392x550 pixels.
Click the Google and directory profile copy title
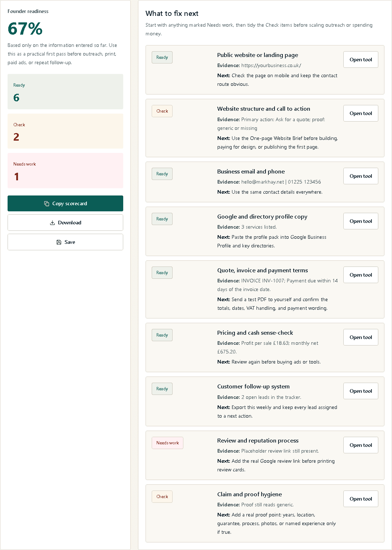point(262,217)
